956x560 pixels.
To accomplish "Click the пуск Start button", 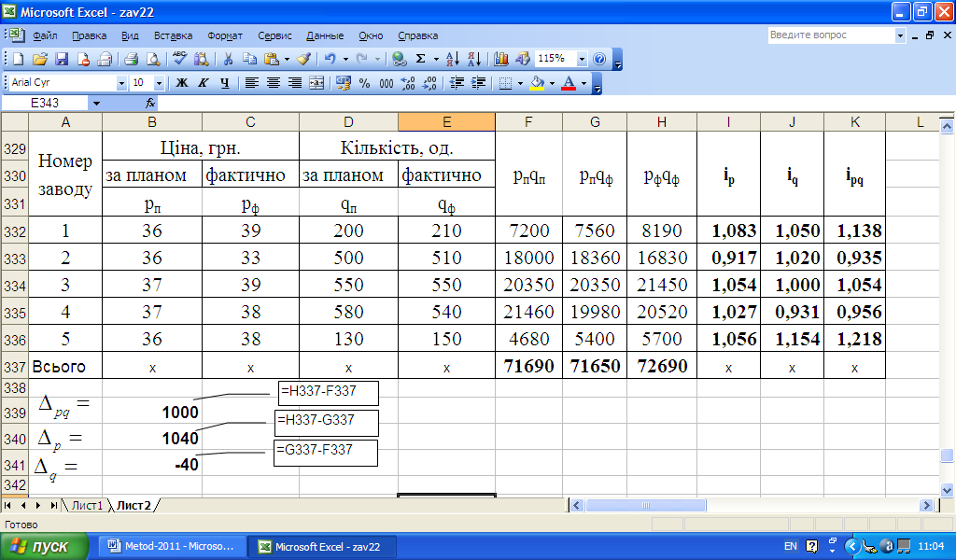I will 44,546.
